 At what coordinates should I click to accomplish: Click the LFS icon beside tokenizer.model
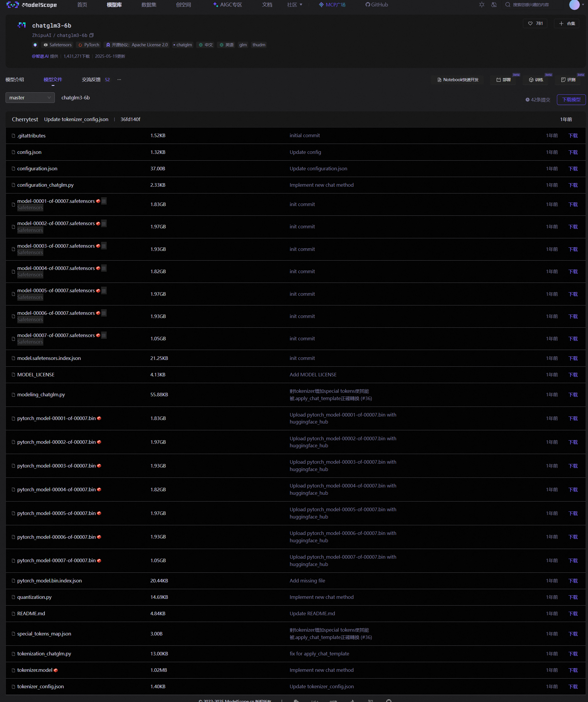pyautogui.click(x=56, y=670)
